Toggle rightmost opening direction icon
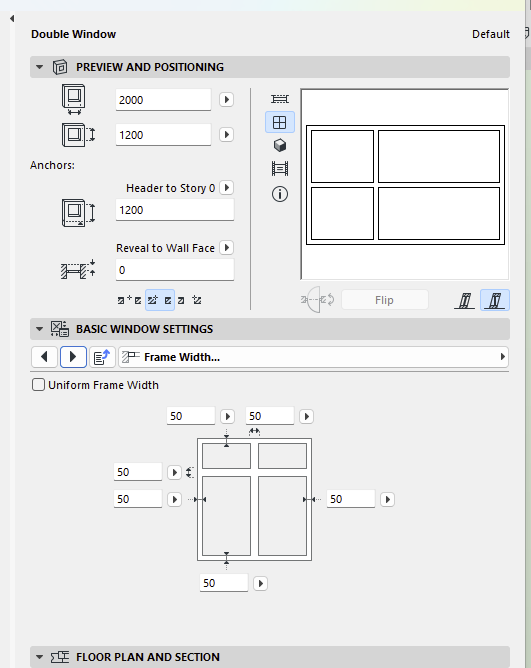531x668 pixels. [495, 300]
